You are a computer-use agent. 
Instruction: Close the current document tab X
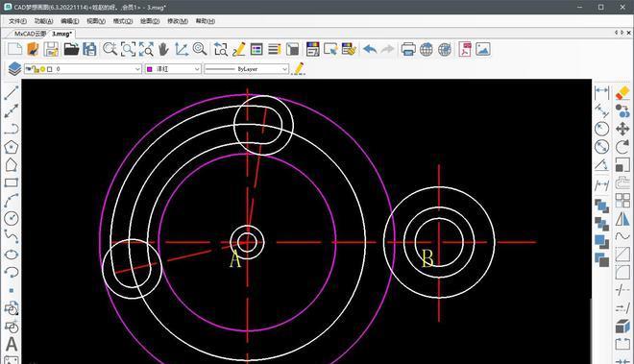pos(629,33)
